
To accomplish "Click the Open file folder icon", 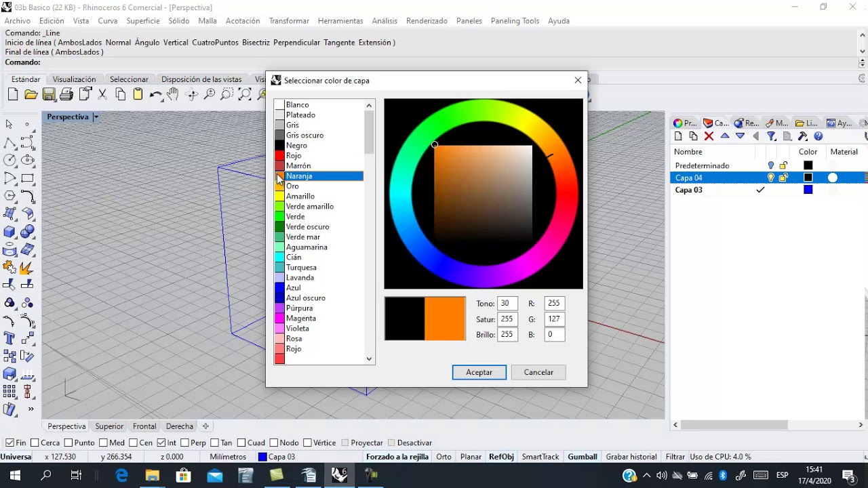I will (31, 95).
